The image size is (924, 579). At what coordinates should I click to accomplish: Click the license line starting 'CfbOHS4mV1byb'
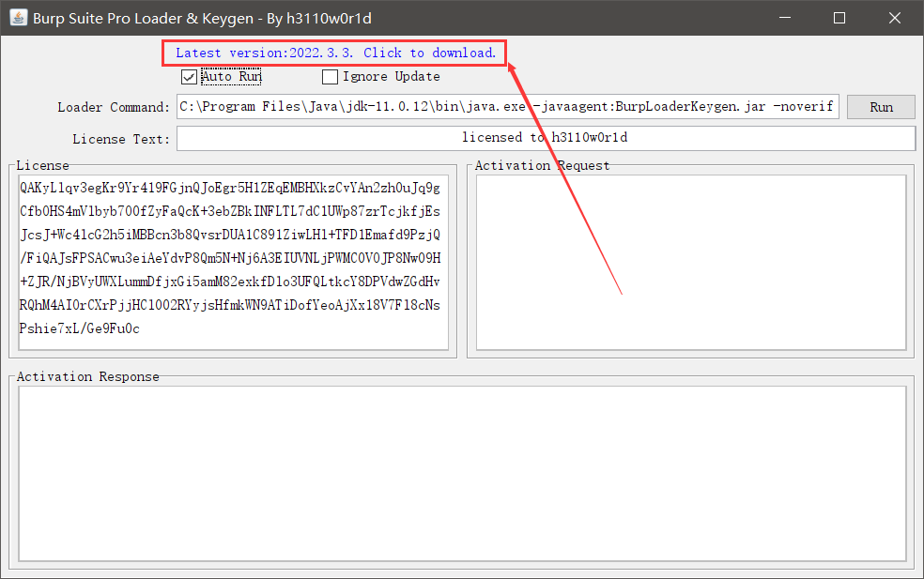pos(230,211)
